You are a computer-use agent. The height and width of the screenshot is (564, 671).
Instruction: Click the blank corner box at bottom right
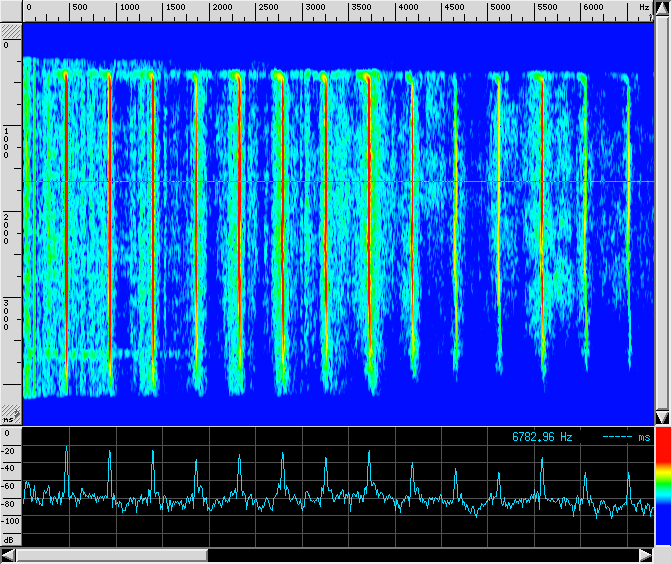(x=662, y=555)
